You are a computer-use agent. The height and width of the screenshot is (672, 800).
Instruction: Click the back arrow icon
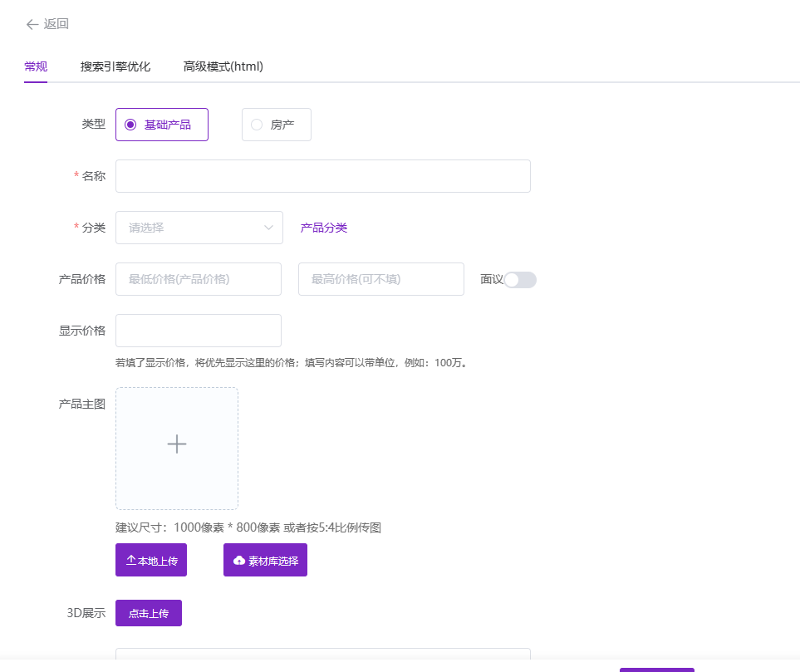click(32, 24)
